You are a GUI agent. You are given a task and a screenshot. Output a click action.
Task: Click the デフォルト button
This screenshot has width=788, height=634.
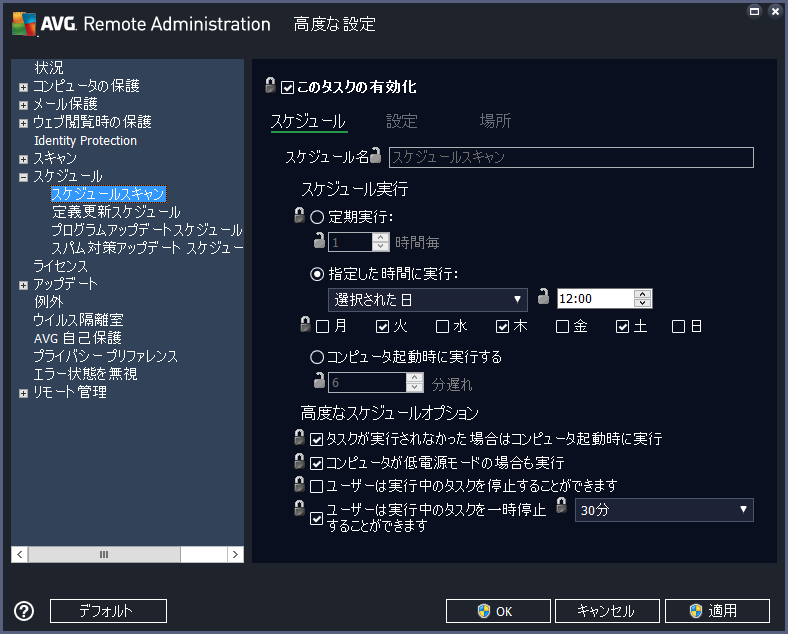coord(108,611)
